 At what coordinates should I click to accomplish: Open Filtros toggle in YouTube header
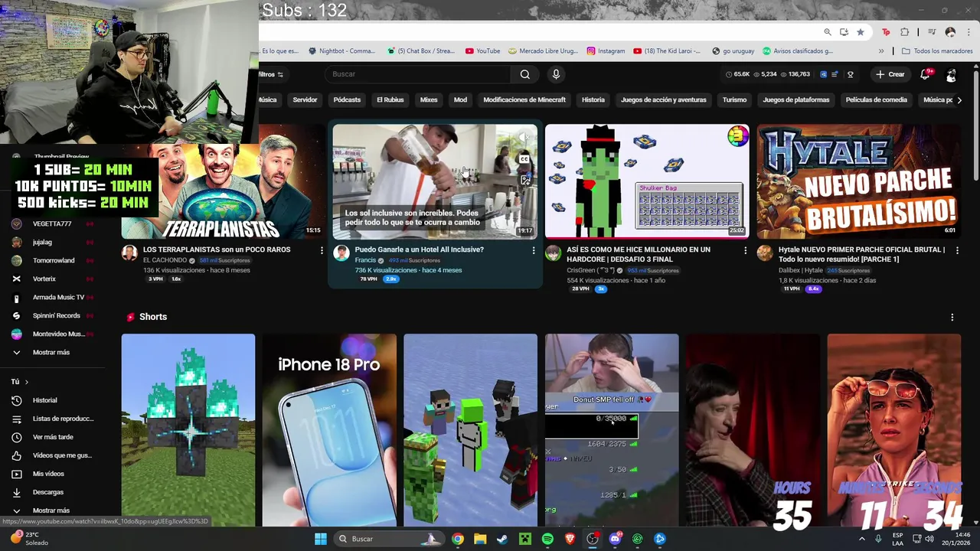pos(271,74)
